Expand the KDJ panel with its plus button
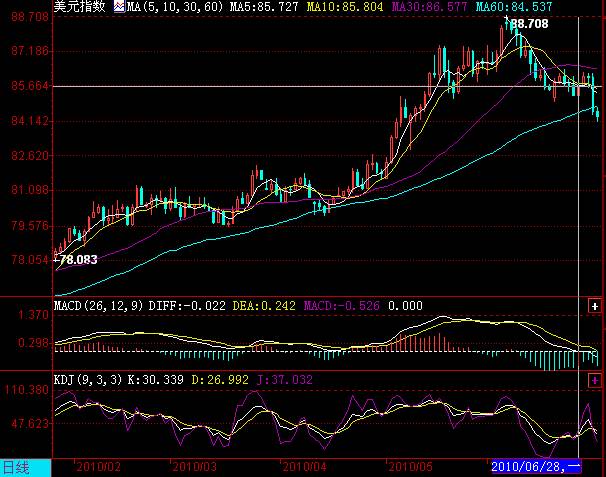 [594, 380]
